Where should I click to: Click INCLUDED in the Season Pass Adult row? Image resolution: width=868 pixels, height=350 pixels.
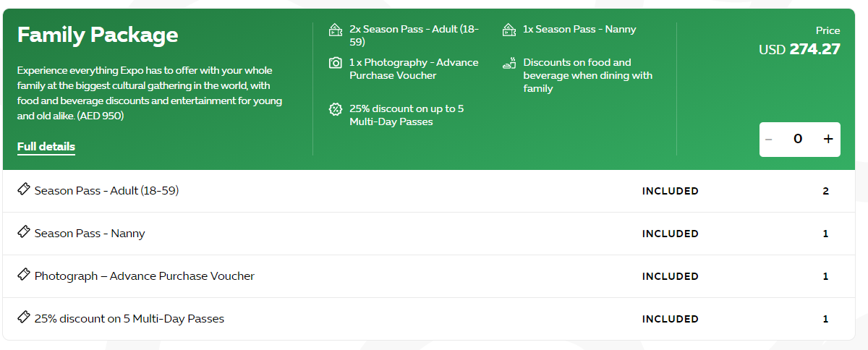point(671,191)
